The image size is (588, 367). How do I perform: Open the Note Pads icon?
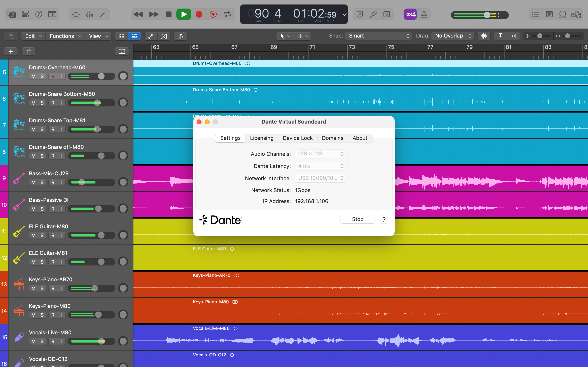point(549,14)
